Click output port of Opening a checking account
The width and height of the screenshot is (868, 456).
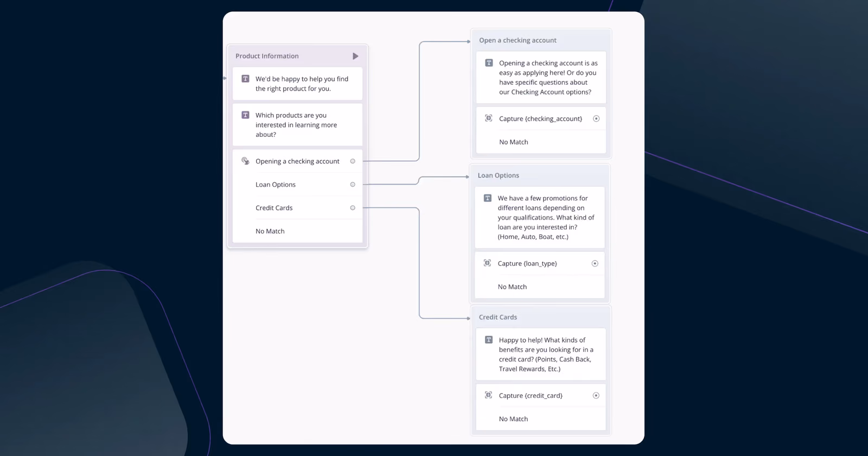pos(353,161)
